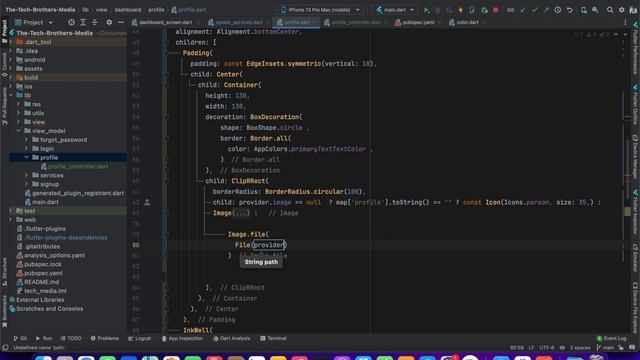Open the Run tool window
The width and height of the screenshot is (640, 360).
tap(44, 338)
